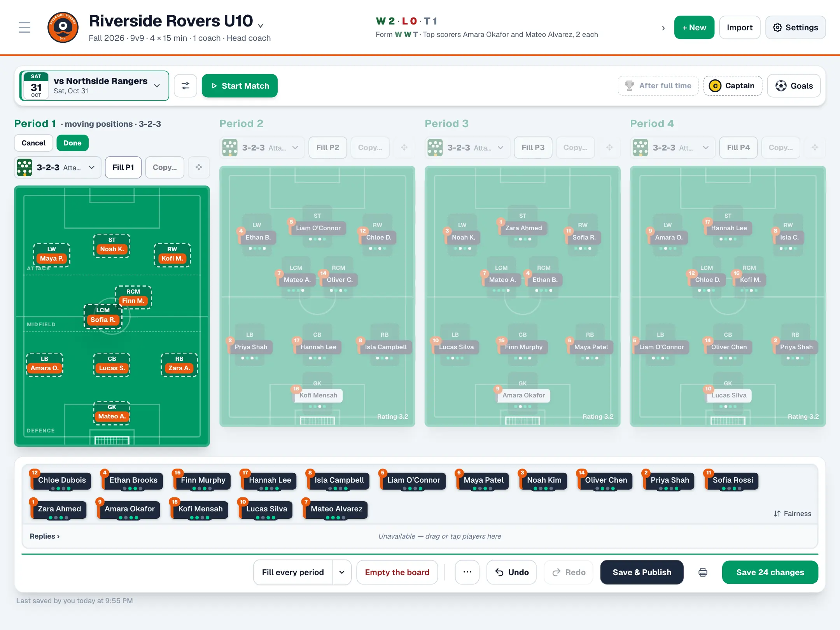Image resolution: width=840 pixels, height=630 pixels.
Task: Open match options sliders icon
Action: (x=185, y=86)
